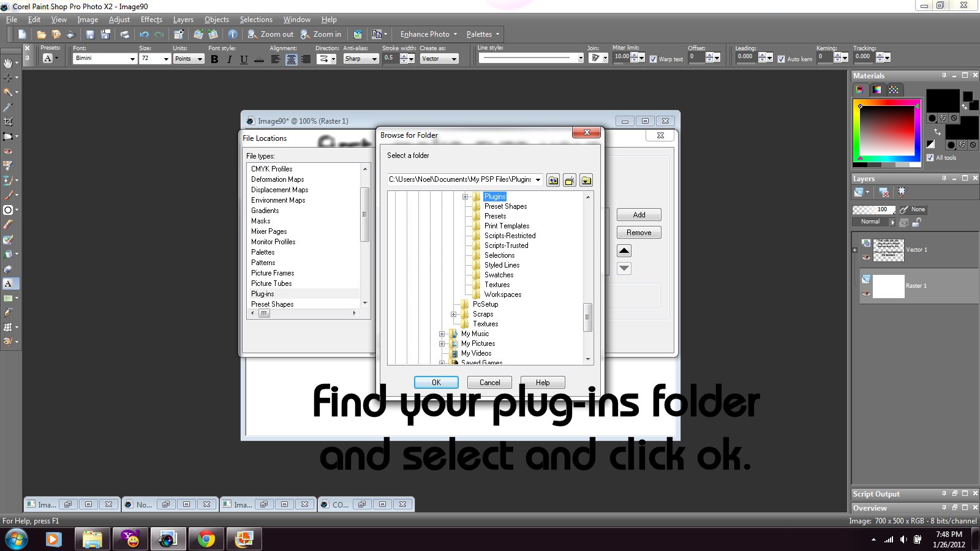980x551 pixels.
Task: Expand the Scraps folder tree node
Action: (453, 314)
